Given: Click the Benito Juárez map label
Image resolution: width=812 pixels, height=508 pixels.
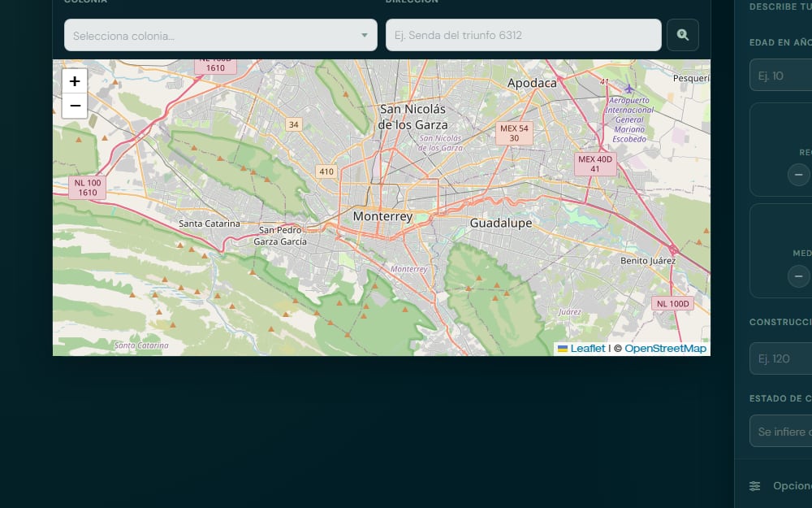Looking at the screenshot, I should [648, 261].
